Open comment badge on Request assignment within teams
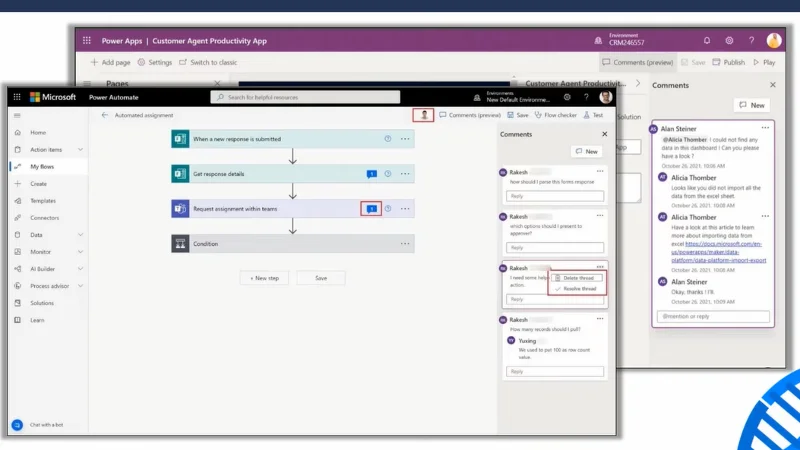Viewport: 800px width, 450px height. click(x=371, y=209)
